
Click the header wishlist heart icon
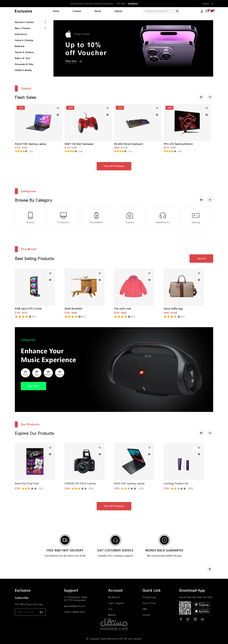click(x=207, y=11)
